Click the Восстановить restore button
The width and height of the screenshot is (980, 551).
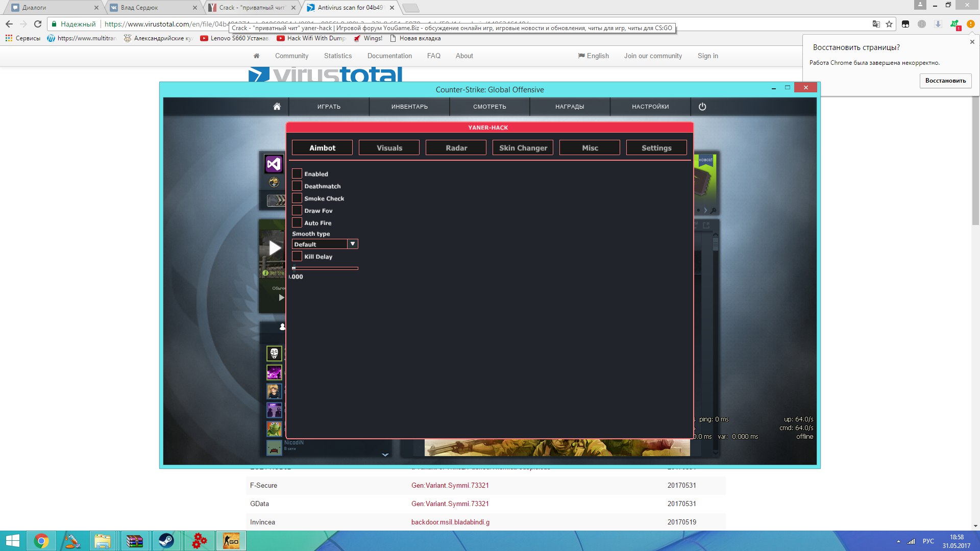(945, 81)
